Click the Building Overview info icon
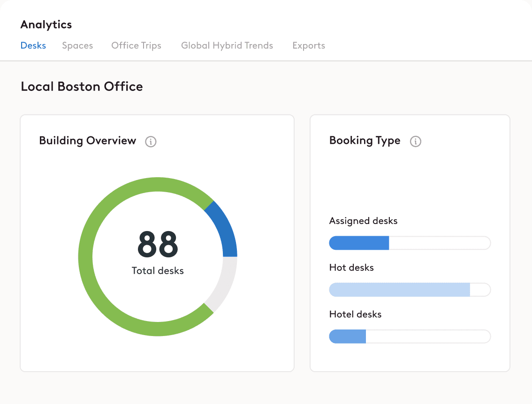This screenshot has height=404, width=532. click(x=151, y=142)
